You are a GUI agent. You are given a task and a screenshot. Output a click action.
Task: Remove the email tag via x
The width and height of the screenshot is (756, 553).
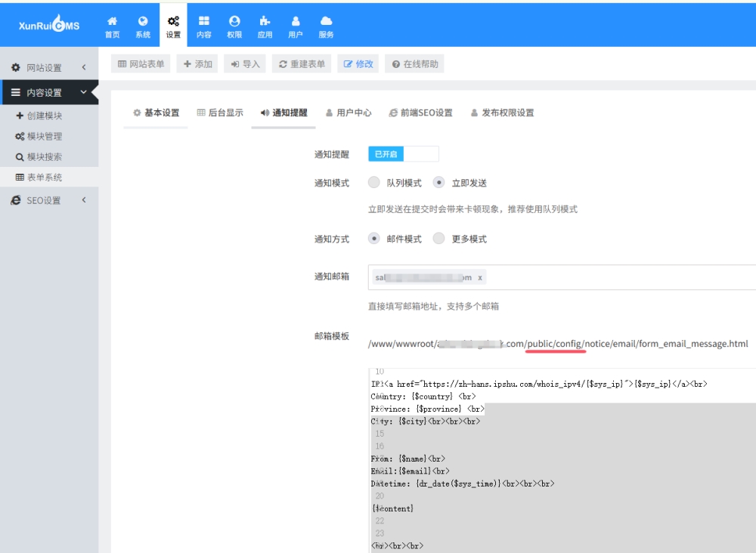(480, 277)
